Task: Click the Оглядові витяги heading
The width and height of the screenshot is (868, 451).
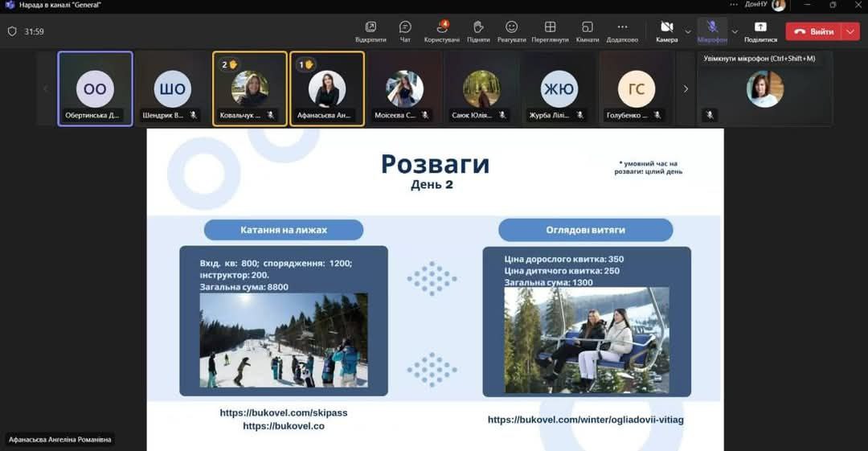Action: (x=586, y=230)
